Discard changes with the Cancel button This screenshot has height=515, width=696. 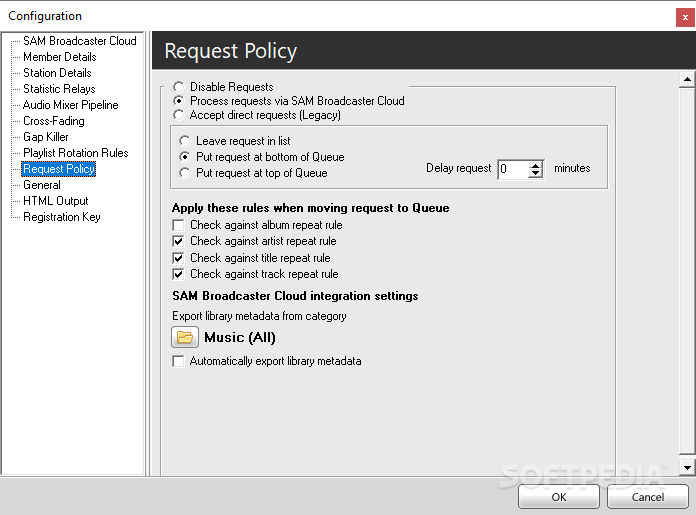pos(648,497)
